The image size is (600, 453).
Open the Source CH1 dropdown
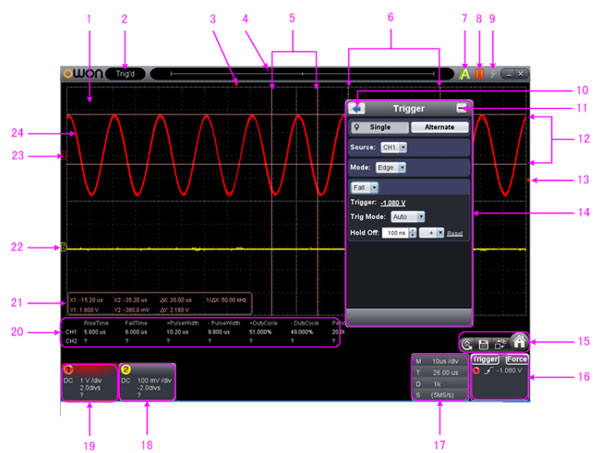403,147
